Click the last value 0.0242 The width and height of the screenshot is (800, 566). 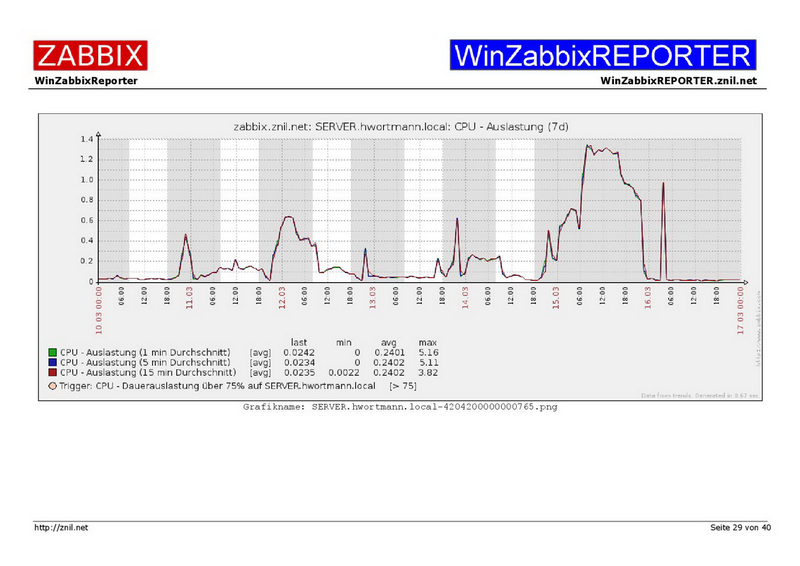299,353
